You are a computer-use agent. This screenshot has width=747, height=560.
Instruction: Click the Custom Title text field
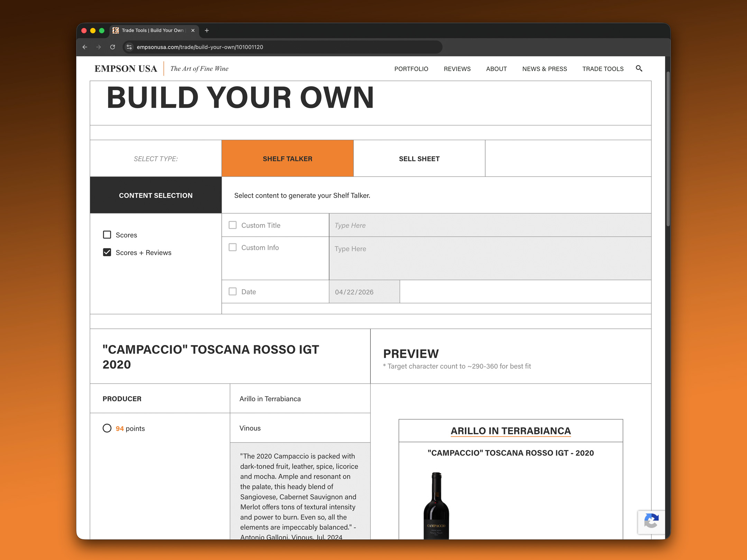click(x=490, y=225)
